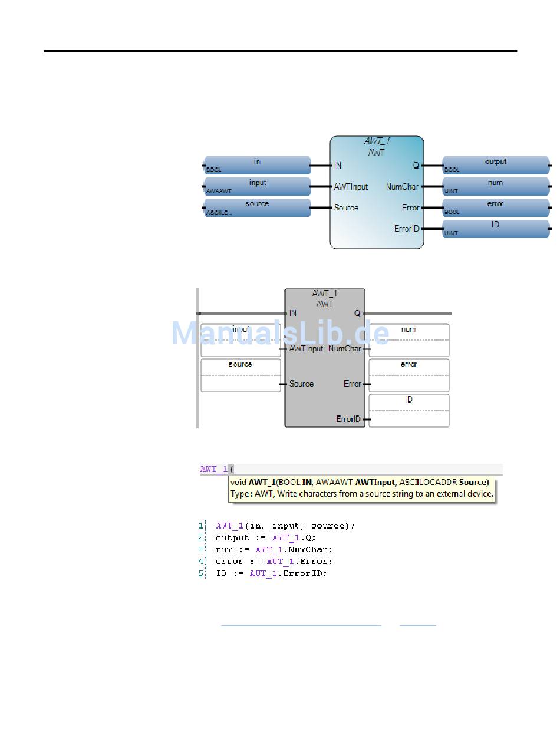The height and width of the screenshot is (729, 560).
Task: Click the NumChar pin on the gray ladder block
Action: pyautogui.click(x=345, y=349)
